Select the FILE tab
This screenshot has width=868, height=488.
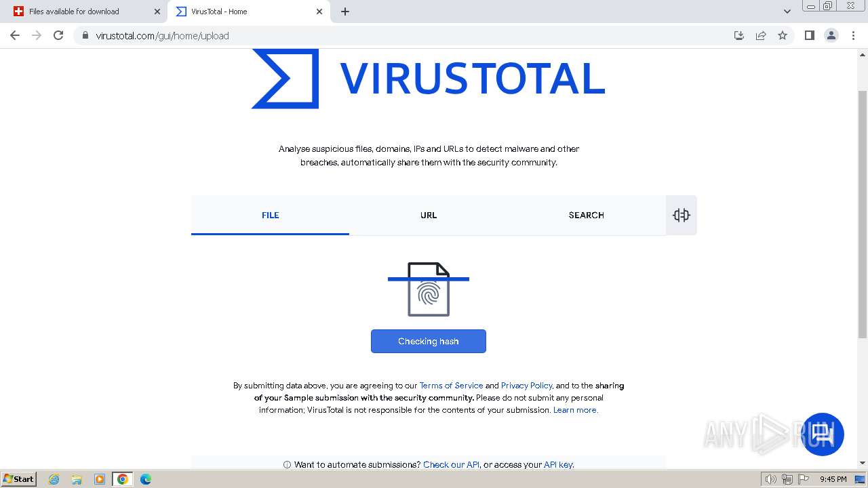pyautogui.click(x=270, y=215)
